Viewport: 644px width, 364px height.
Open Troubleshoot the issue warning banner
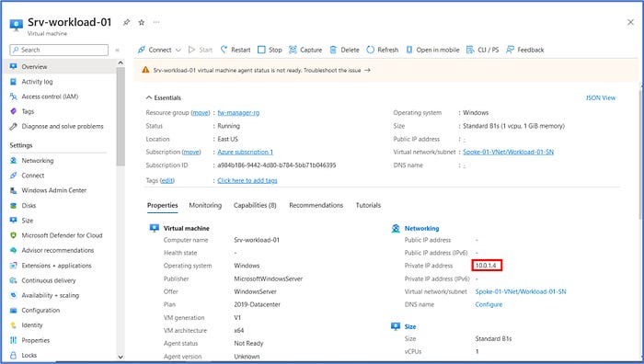pos(337,70)
